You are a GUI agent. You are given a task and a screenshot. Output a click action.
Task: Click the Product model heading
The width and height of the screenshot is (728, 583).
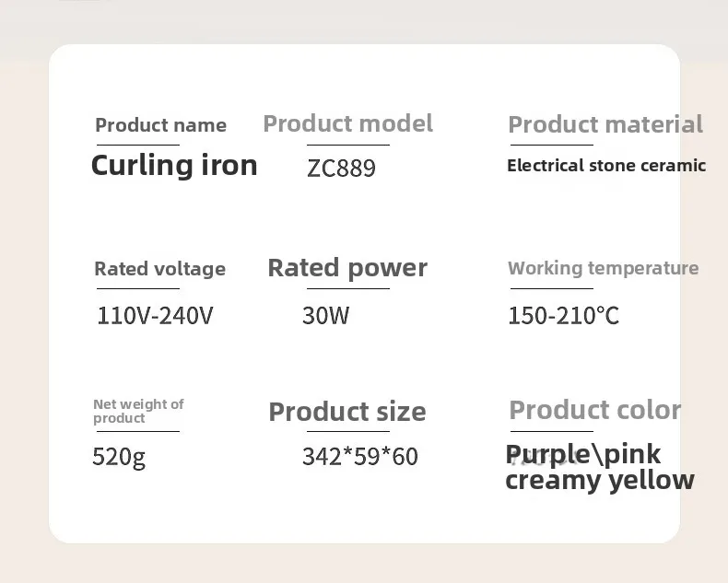pos(347,123)
